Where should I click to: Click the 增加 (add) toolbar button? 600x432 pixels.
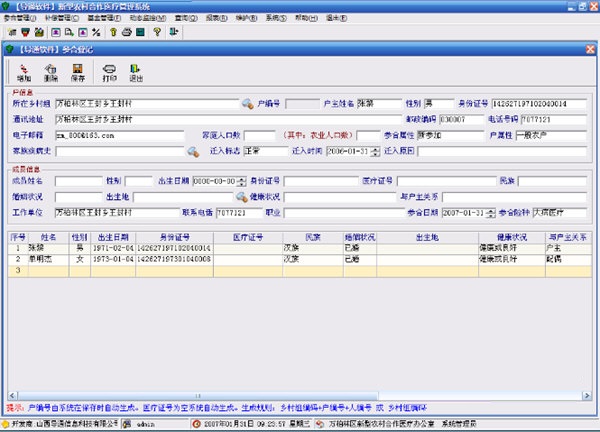point(24,73)
